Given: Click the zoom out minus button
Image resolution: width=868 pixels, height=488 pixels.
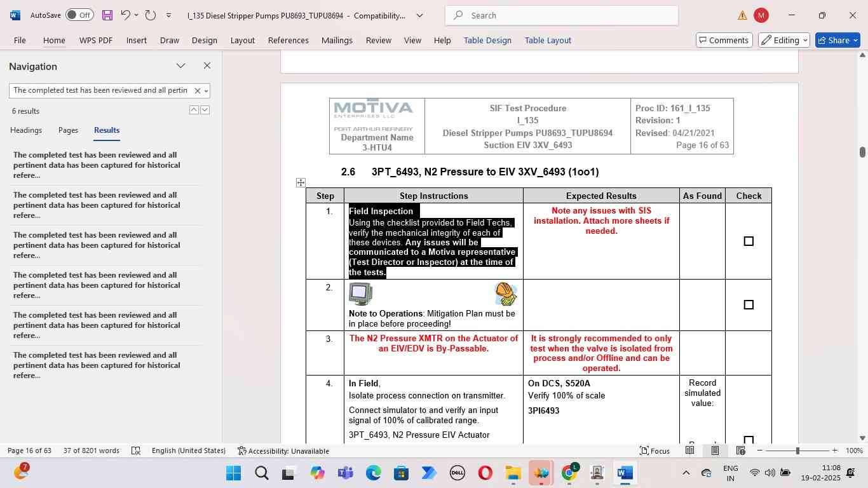Looking at the screenshot, I should click(760, 451).
